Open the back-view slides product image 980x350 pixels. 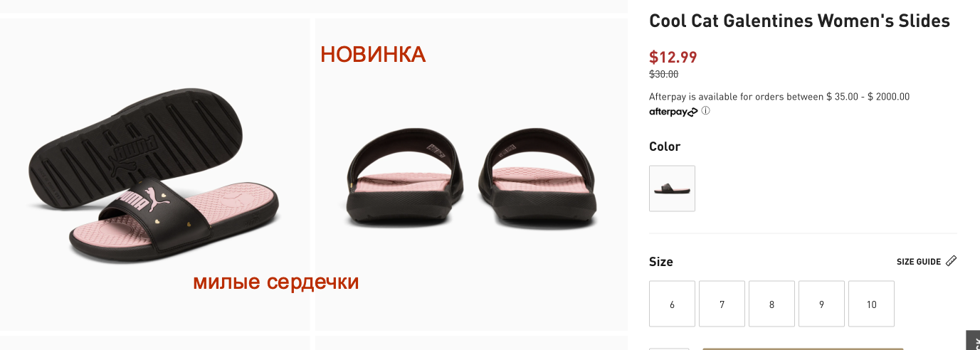(471, 174)
